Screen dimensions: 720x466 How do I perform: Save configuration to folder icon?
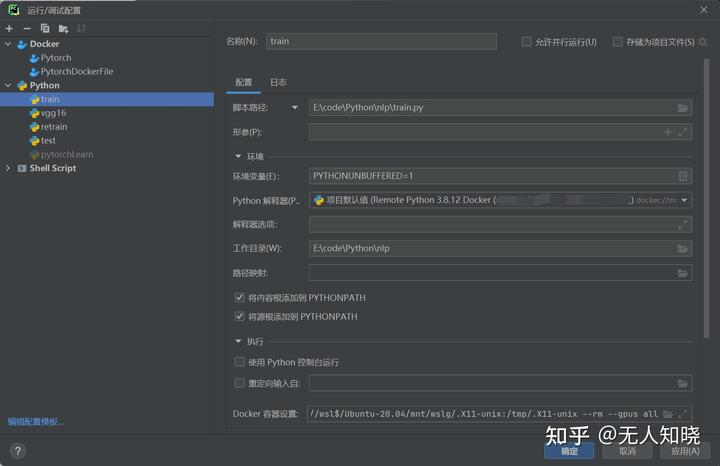click(x=63, y=29)
